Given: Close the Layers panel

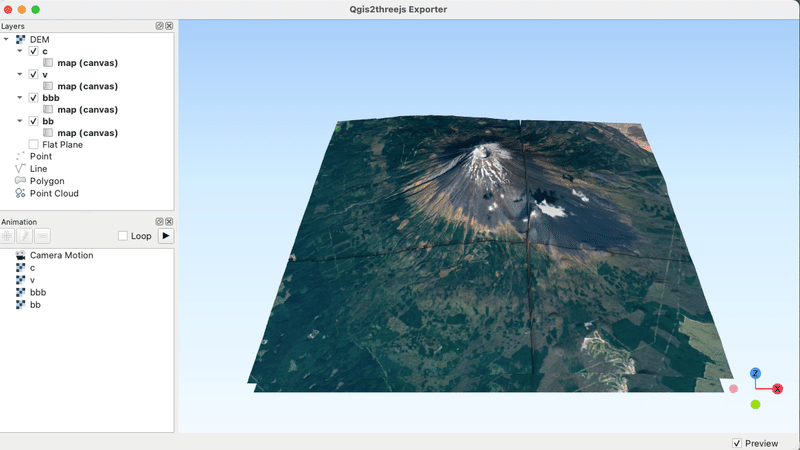Looking at the screenshot, I should [x=169, y=26].
